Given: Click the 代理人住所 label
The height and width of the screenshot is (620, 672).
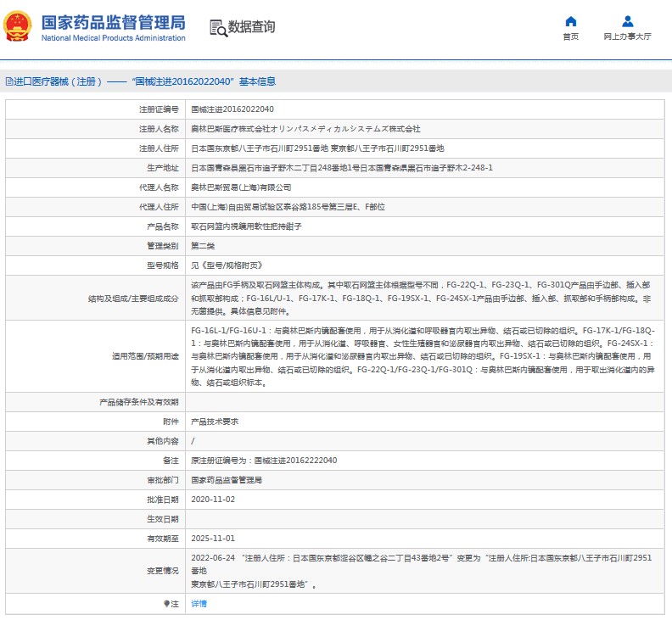Looking at the screenshot, I should (x=159, y=206).
